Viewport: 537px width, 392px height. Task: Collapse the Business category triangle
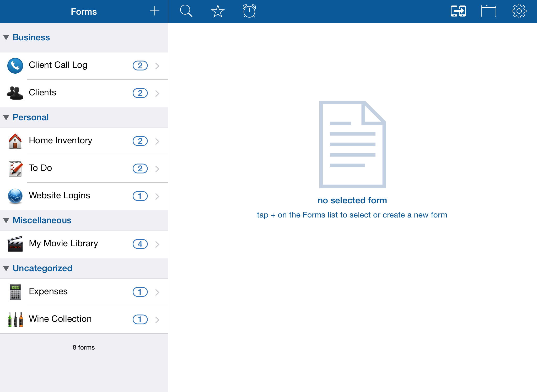tap(6, 37)
